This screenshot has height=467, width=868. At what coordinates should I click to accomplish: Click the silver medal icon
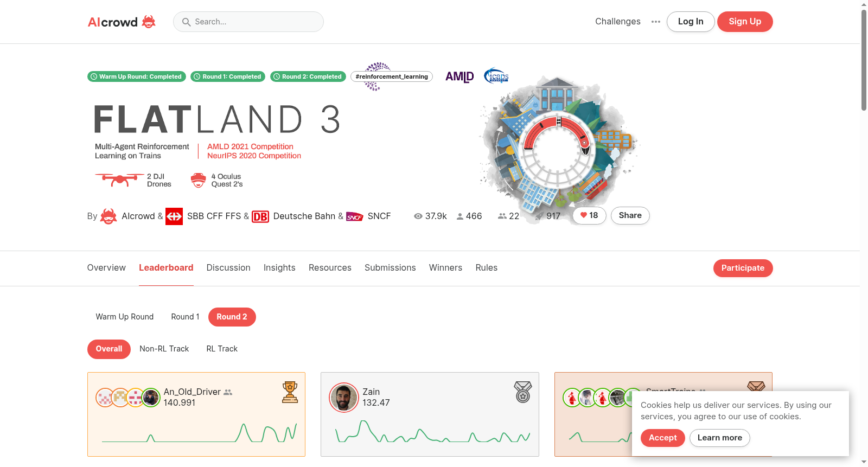pos(523,392)
